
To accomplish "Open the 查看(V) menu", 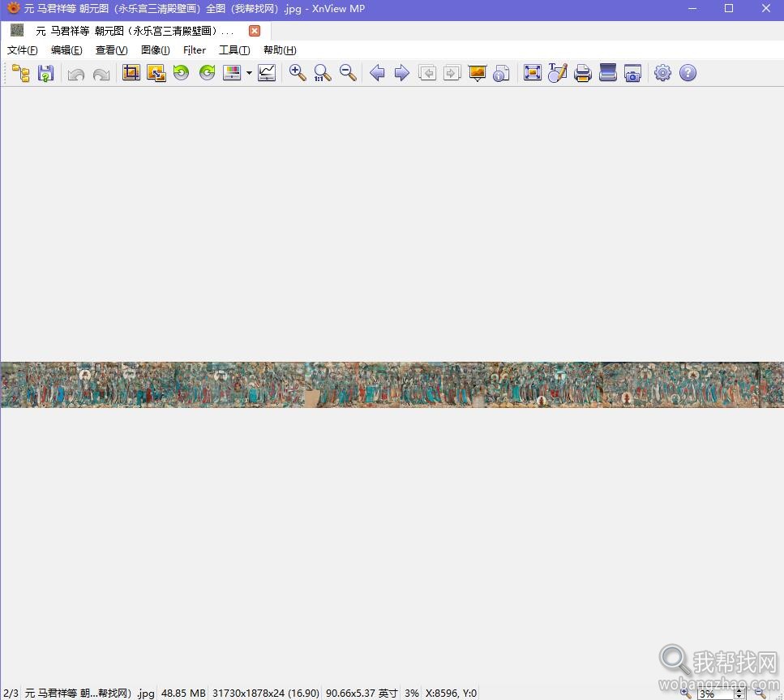I will tap(112, 50).
